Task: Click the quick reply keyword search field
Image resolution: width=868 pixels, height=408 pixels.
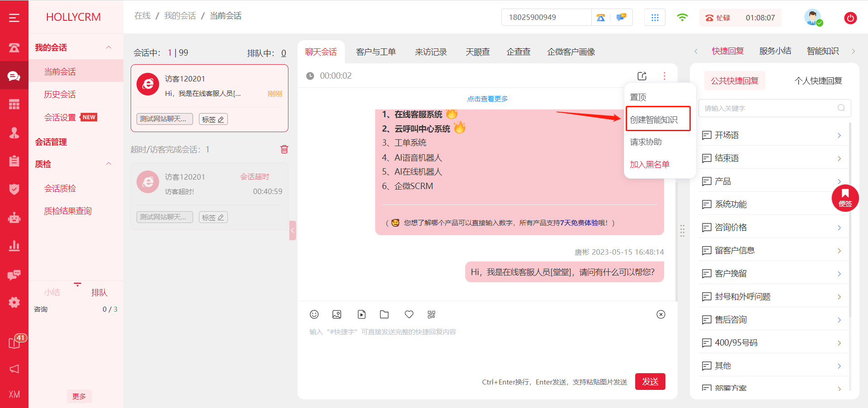Action: tap(775, 108)
